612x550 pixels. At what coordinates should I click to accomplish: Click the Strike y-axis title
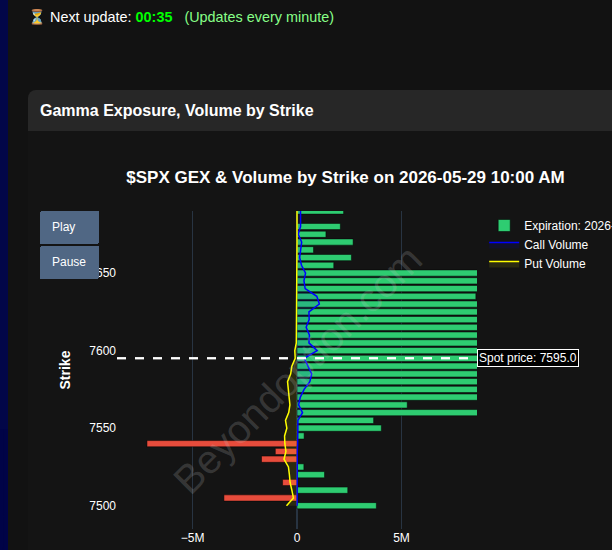[65, 370]
